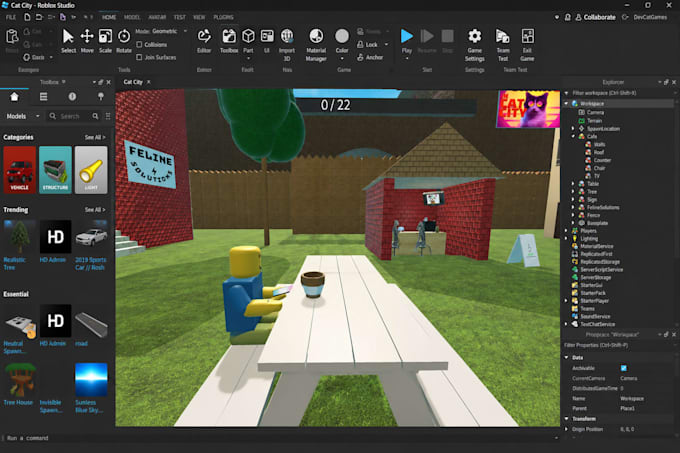The image size is (680, 453).
Task: Click See All next to Categories
Action: click(95, 137)
